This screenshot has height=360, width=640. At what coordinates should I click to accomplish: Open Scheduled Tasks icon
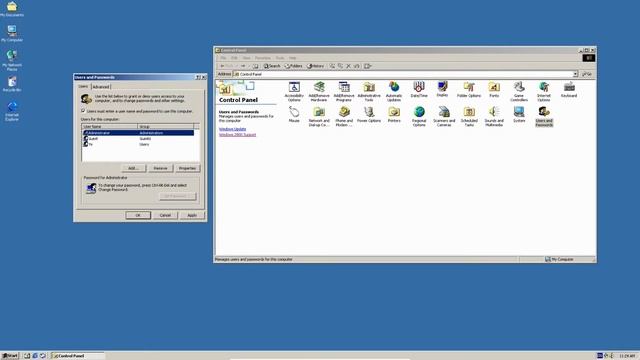469,117
